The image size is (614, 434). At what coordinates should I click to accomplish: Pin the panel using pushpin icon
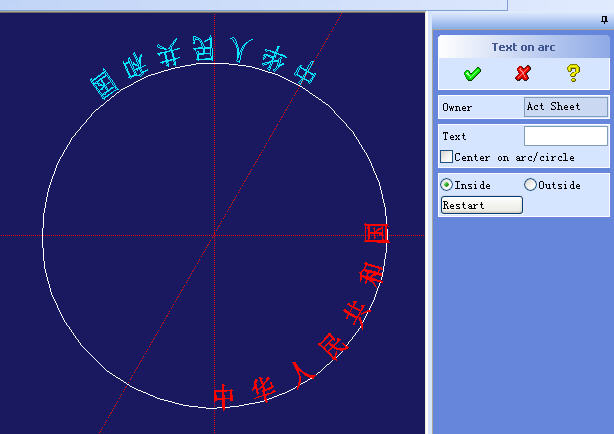tap(604, 20)
